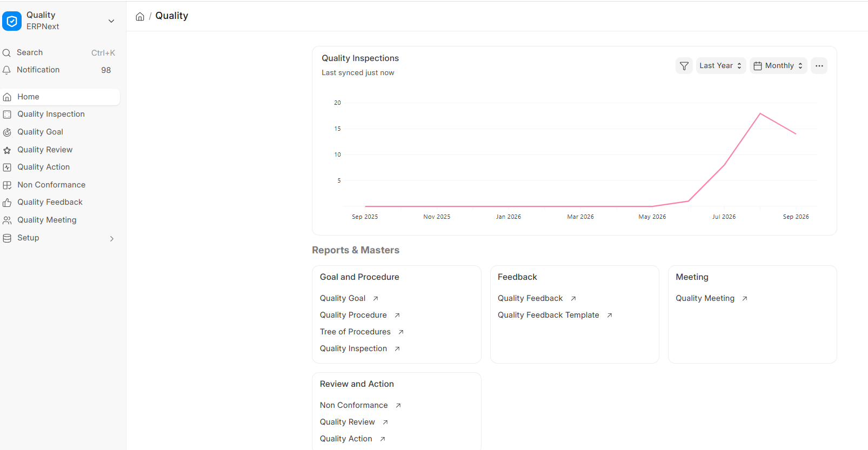
Task: Click the Home sidebar house icon
Action: click(7, 97)
